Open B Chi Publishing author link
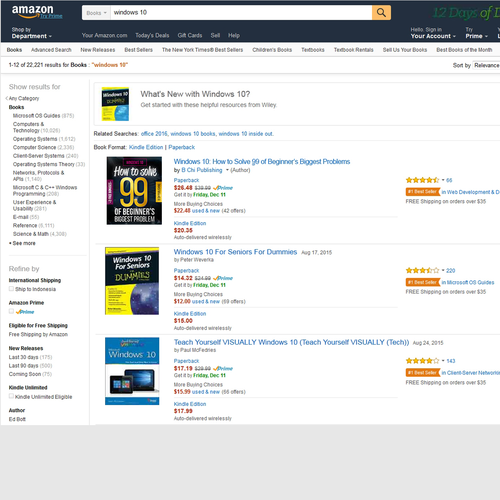The width and height of the screenshot is (500, 500). click(202, 170)
